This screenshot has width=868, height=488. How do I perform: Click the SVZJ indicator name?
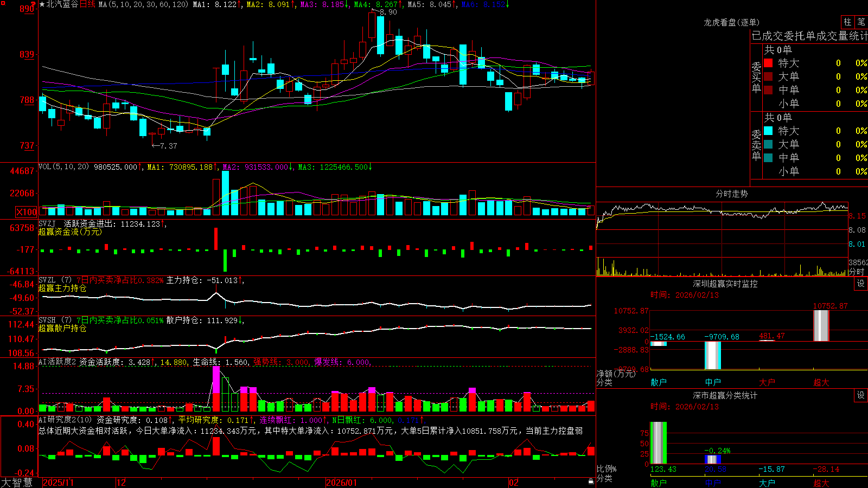47,223
